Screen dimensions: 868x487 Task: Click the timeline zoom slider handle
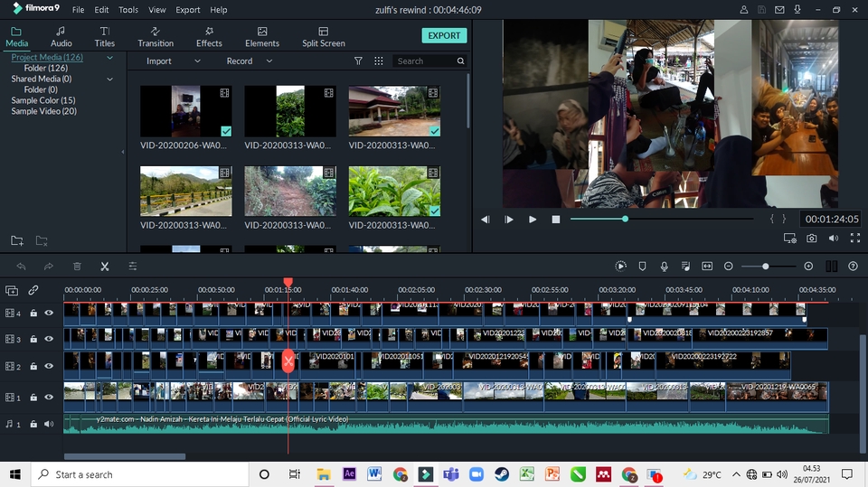pos(765,267)
